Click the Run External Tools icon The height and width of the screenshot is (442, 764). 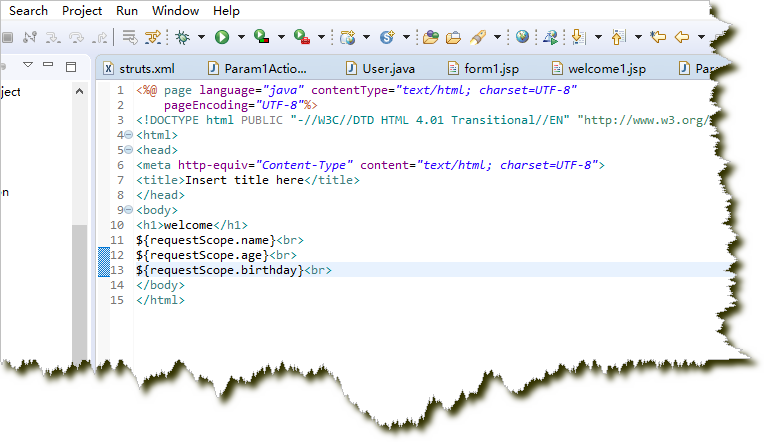(x=302, y=37)
